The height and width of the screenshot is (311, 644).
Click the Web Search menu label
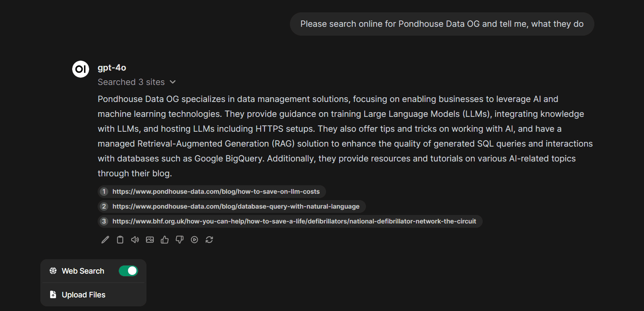click(x=83, y=271)
